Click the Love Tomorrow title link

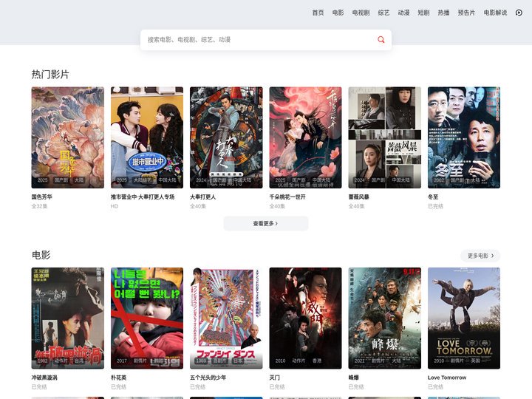click(x=447, y=378)
